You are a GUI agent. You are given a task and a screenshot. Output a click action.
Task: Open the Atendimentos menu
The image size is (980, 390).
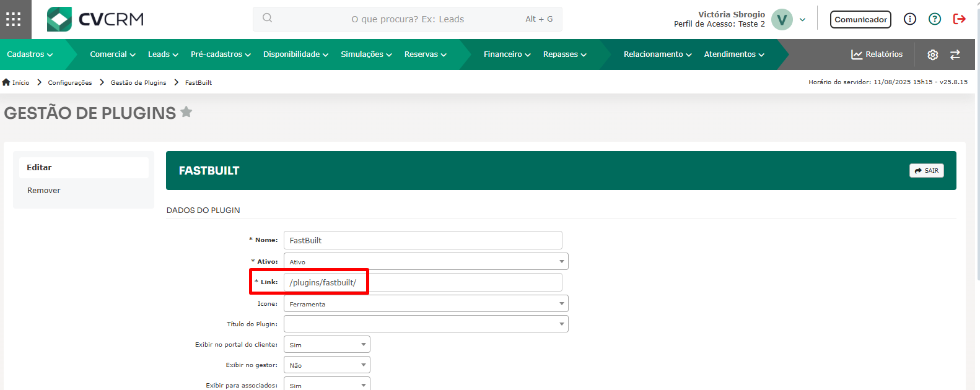coord(734,54)
